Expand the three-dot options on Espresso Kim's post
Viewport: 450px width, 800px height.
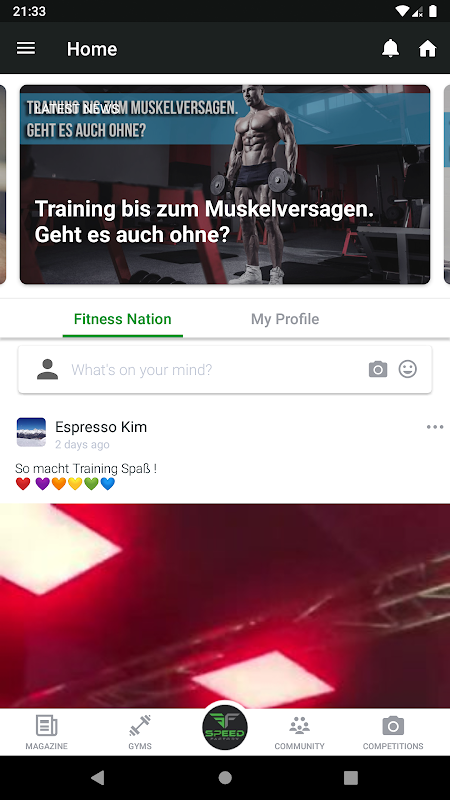point(435,427)
